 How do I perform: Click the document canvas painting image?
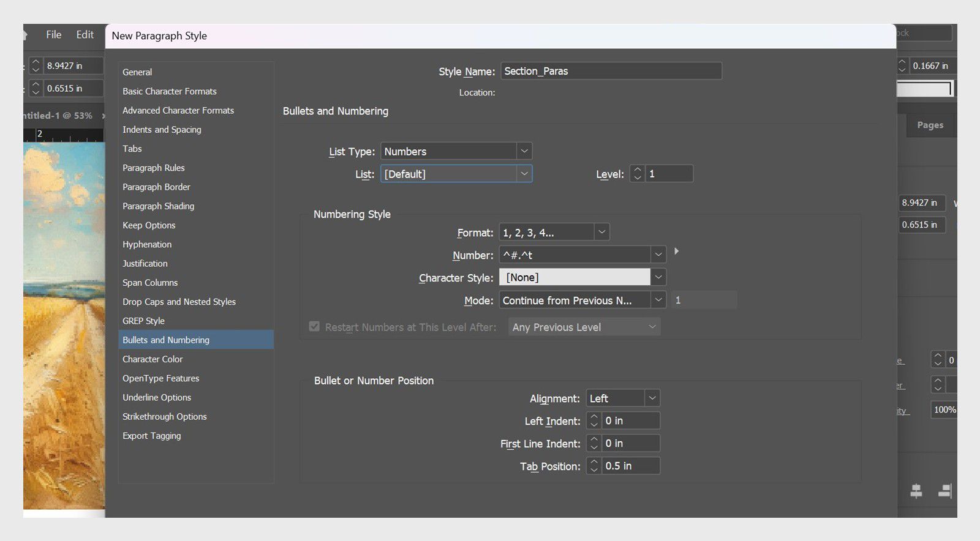click(x=64, y=324)
